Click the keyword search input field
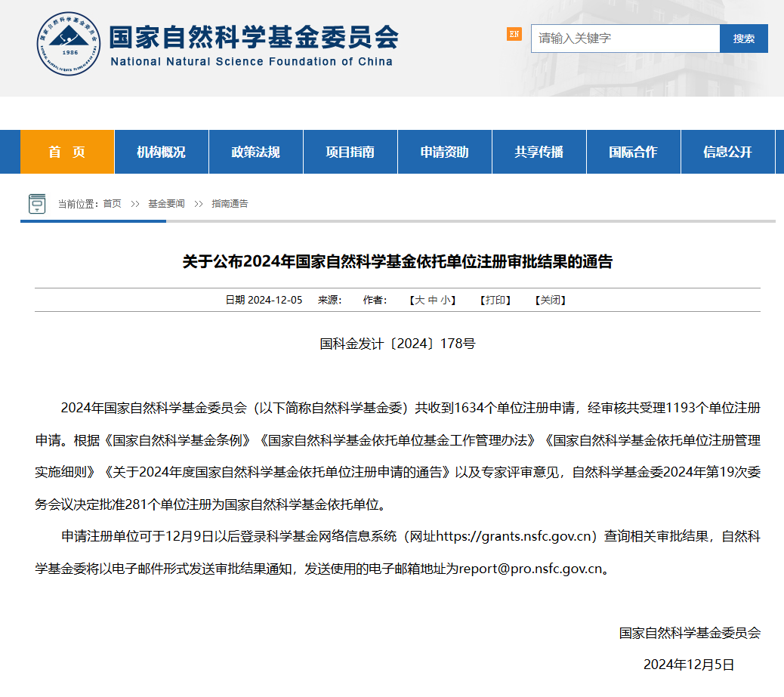 tap(625, 39)
